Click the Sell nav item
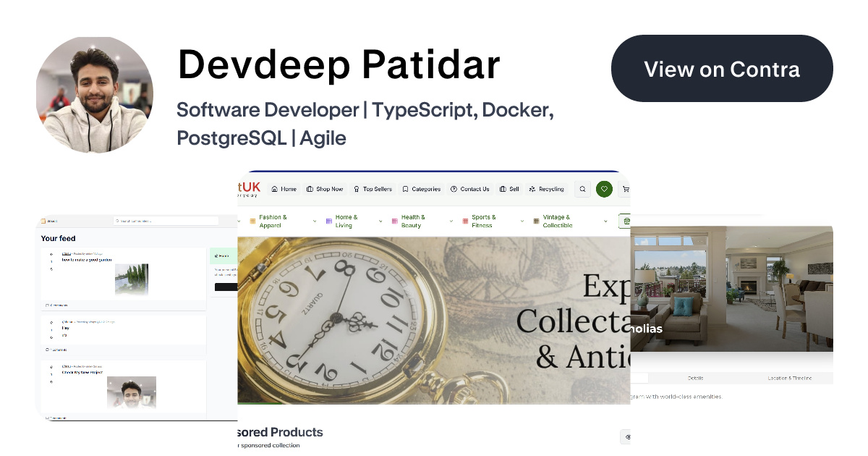The height and width of the screenshot is (456, 868). pyautogui.click(x=510, y=189)
